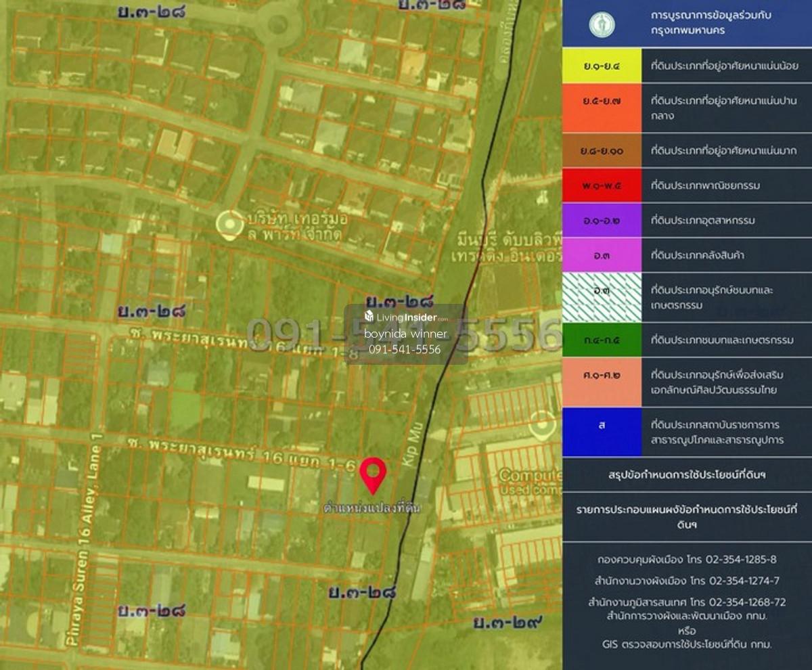Image resolution: width=812 pixels, height=670 pixels.
Task: Open รายการประกอบแผนผังข้อกำหนด details button
Action: (x=687, y=516)
